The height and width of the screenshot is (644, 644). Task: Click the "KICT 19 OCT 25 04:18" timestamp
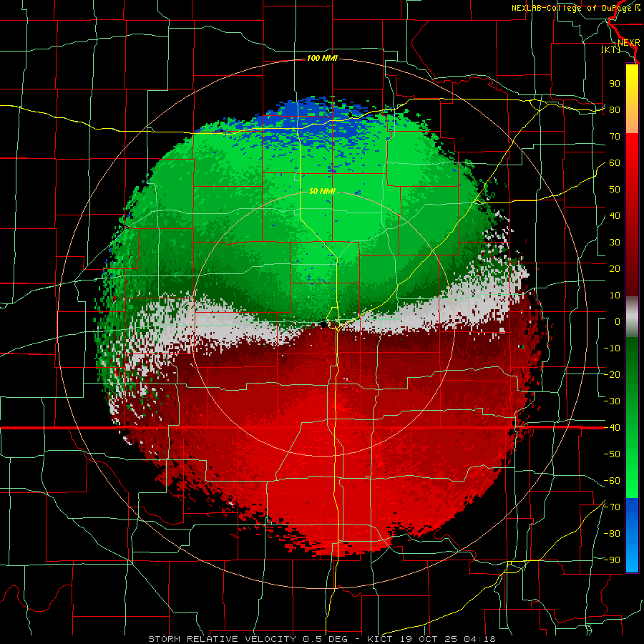tap(431, 639)
